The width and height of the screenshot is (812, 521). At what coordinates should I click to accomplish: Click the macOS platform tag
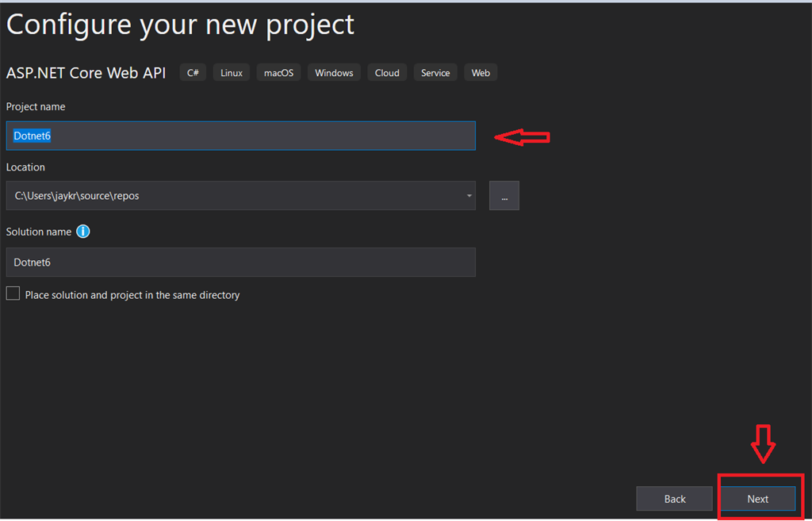[x=278, y=73]
